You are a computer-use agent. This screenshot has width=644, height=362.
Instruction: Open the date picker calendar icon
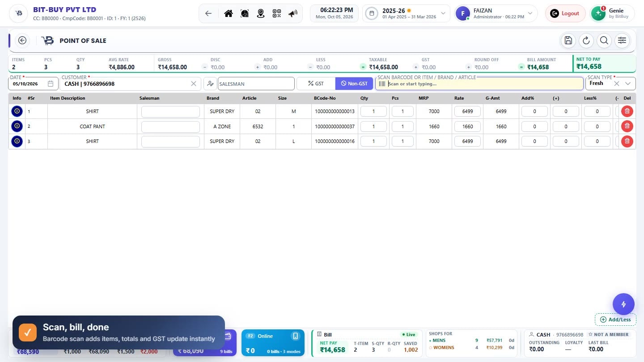click(x=51, y=84)
